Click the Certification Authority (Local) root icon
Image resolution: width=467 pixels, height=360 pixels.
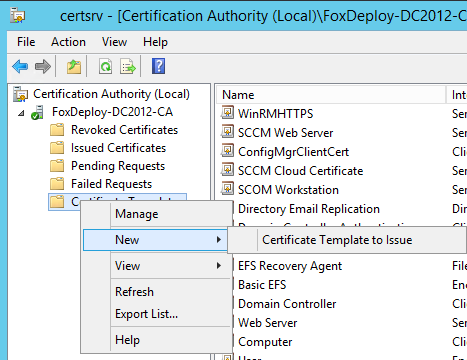[20, 94]
